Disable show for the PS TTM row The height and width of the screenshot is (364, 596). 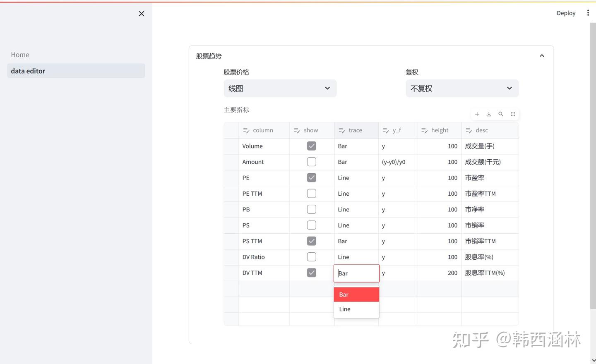[x=311, y=241]
